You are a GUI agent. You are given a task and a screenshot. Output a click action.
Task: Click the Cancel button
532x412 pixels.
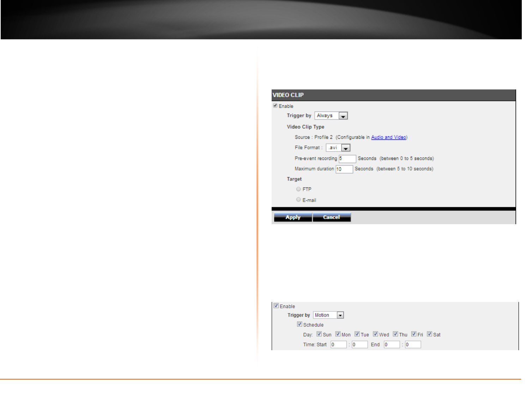(x=332, y=217)
